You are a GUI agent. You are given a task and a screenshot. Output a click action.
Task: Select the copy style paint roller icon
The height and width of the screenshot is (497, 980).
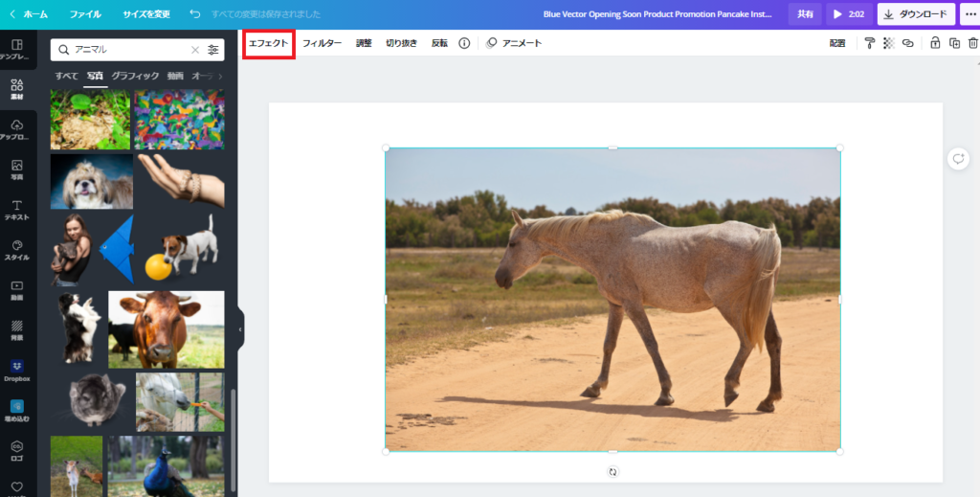pos(869,43)
